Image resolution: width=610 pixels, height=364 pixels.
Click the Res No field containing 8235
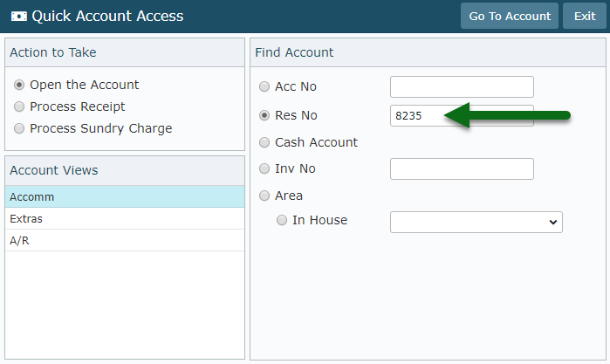tap(462, 115)
